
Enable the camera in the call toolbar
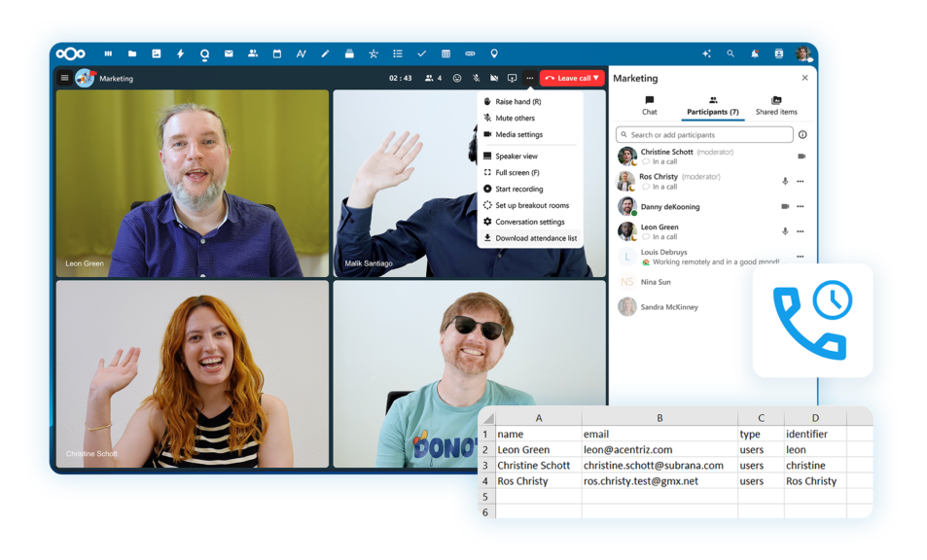[493, 78]
